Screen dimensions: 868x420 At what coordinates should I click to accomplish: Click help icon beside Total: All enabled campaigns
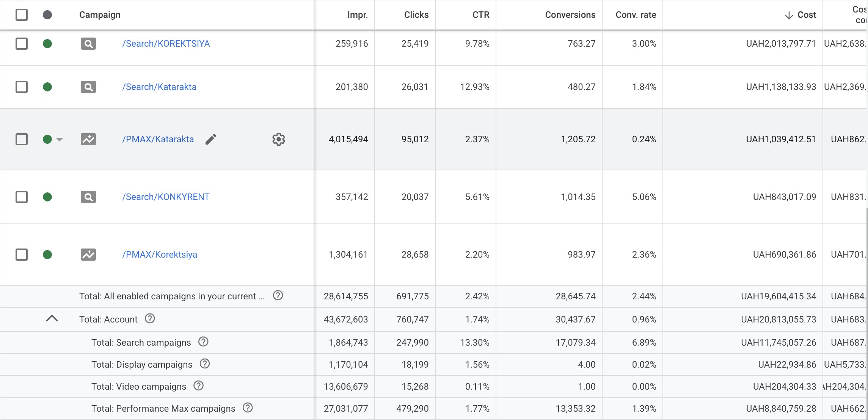[x=278, y=295]
